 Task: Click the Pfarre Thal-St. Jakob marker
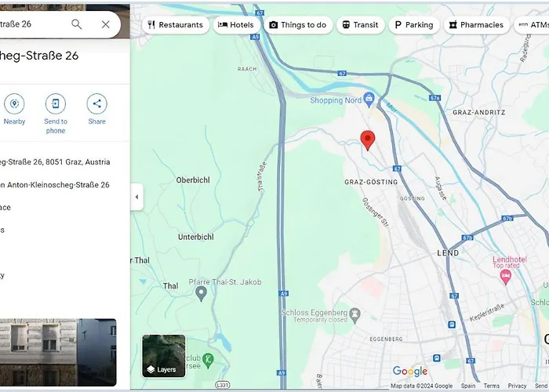(x=201, y=293)
